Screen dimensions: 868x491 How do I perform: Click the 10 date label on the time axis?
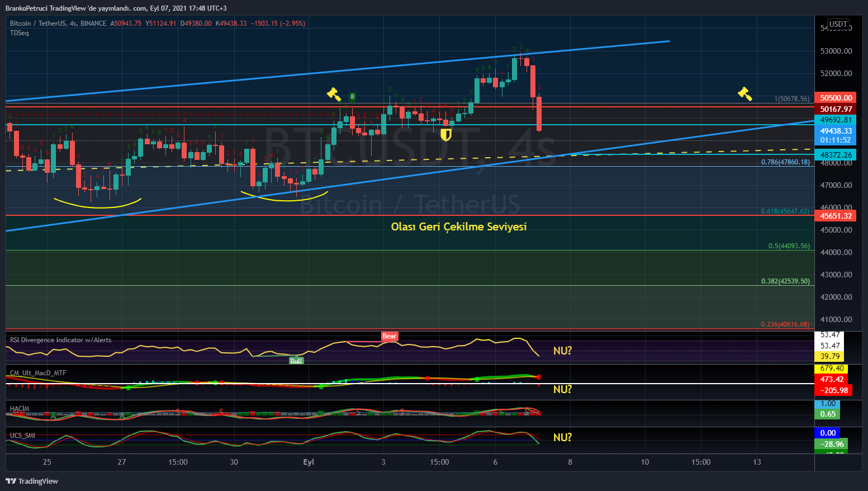pos(645,462)
